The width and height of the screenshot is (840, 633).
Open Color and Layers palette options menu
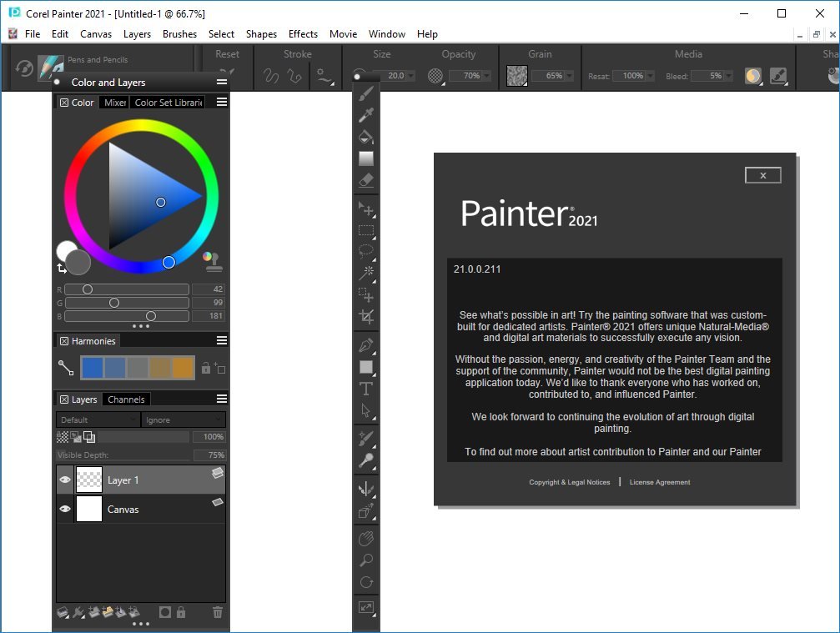point(222,82)
